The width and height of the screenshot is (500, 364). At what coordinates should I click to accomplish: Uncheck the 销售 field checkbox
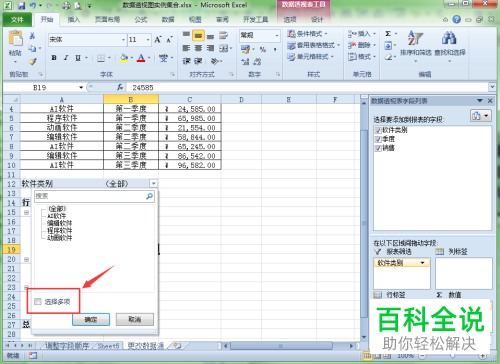(x=378, y=148)
